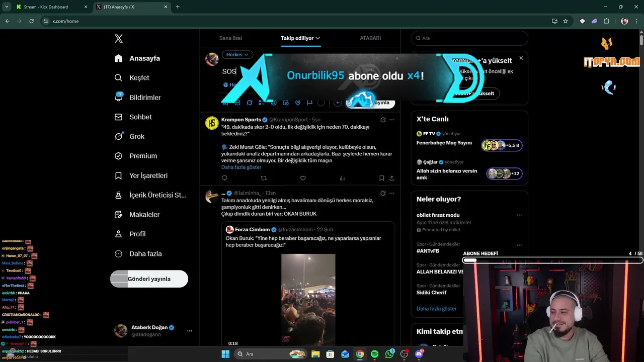View analytics of Krampon Sports post
Viewport: 644px width, 362px height.
342,178
